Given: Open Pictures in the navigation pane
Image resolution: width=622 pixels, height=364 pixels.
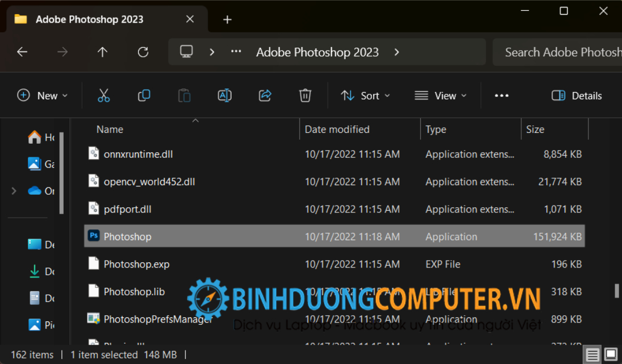Looking at the screenshot, I should point(42,325).
